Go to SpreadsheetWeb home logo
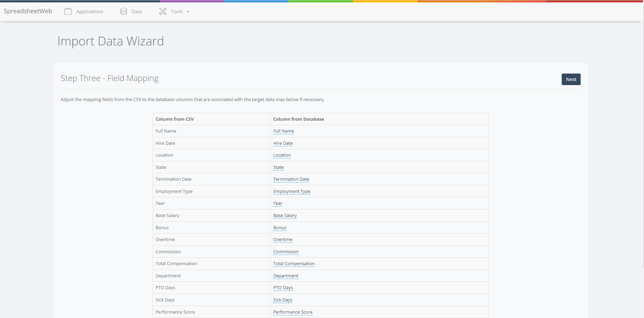This screenshot has height=318, width=644. (x=28, y=11)
